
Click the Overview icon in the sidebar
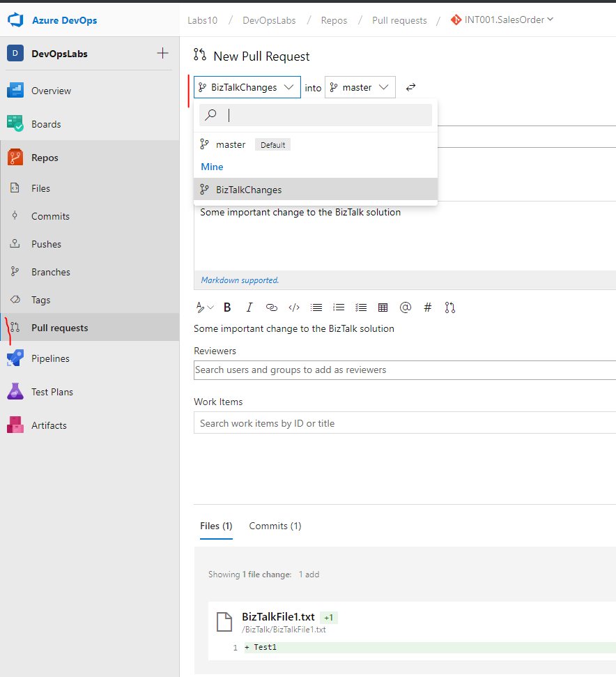tap(15, 90)
